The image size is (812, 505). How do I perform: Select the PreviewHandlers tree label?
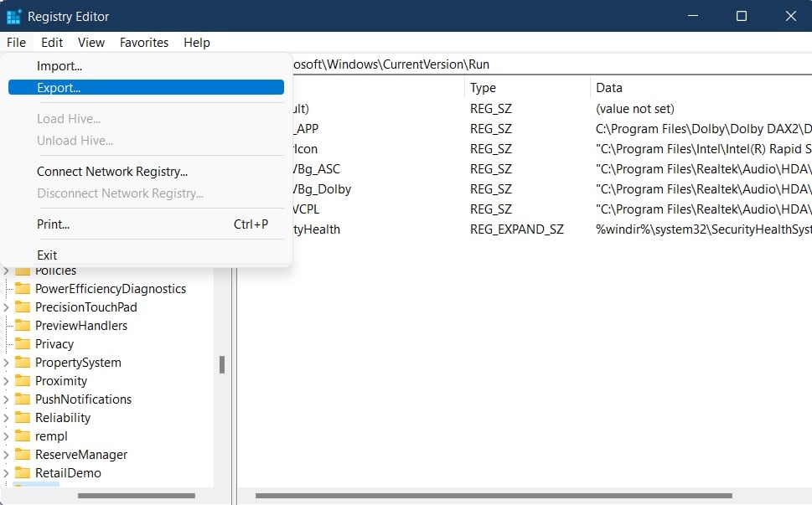(x=81, y=326)
